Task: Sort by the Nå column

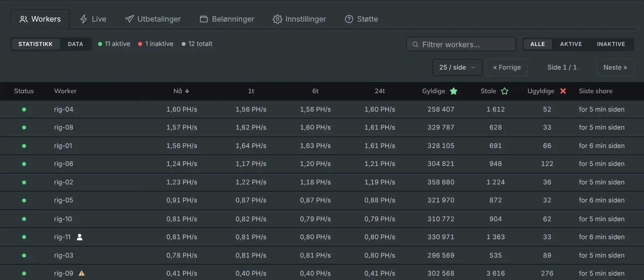Action: point(182,91)
